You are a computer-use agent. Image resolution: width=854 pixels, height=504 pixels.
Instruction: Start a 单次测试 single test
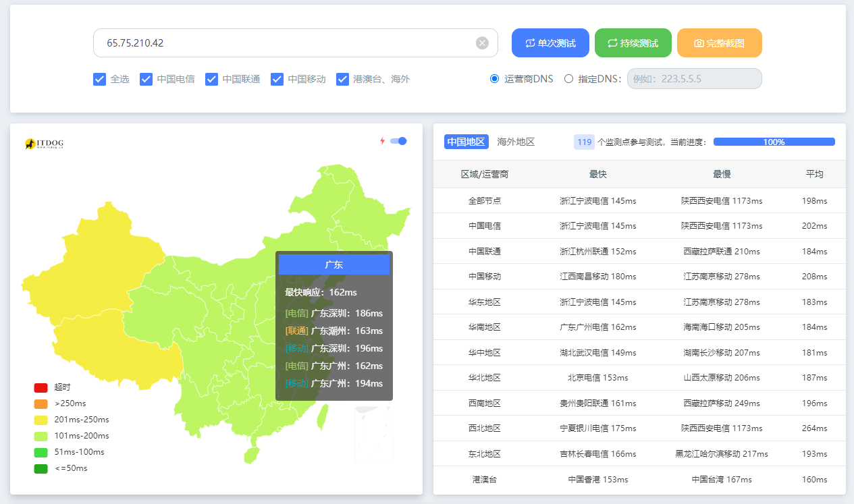coord(550,43)
